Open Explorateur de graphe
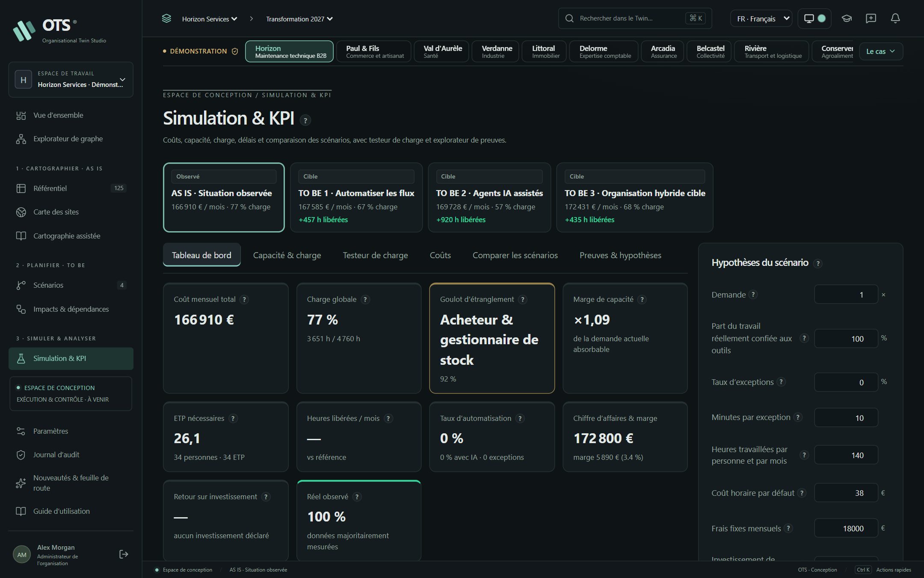This screenshot has width=924, height=578. pyautogui.click(x=71, y=139)
